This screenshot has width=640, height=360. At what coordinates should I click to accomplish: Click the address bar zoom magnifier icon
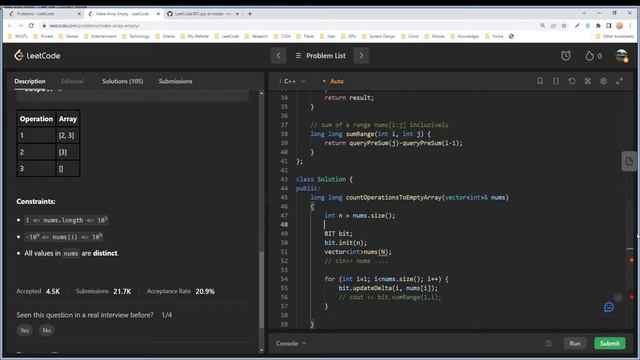pos(542,26)
